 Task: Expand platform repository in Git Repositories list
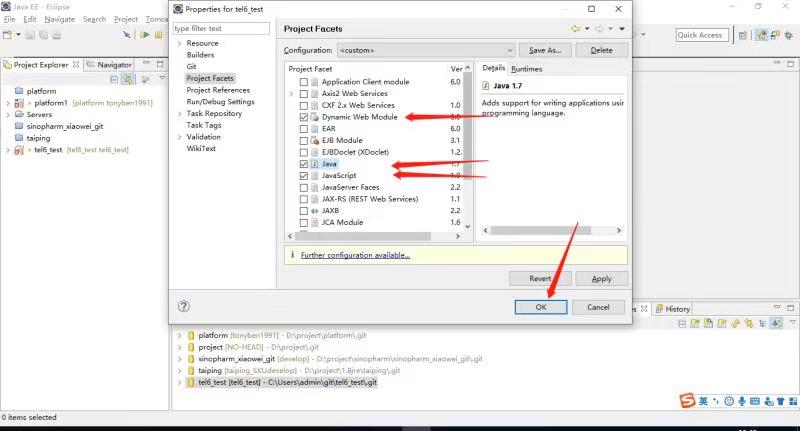(180, 336)
